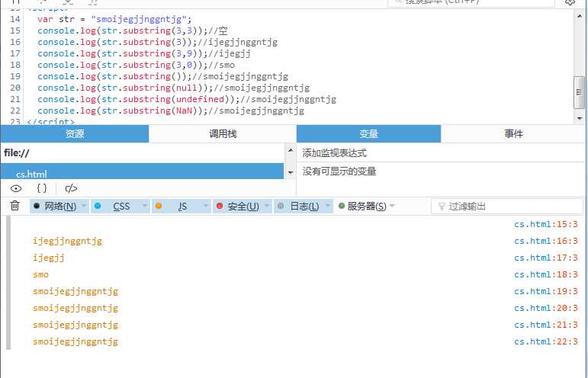This screenshot has height=378, width=588.
Task: Set breakpoint on line number 19
Action: [x=15, y=76]
